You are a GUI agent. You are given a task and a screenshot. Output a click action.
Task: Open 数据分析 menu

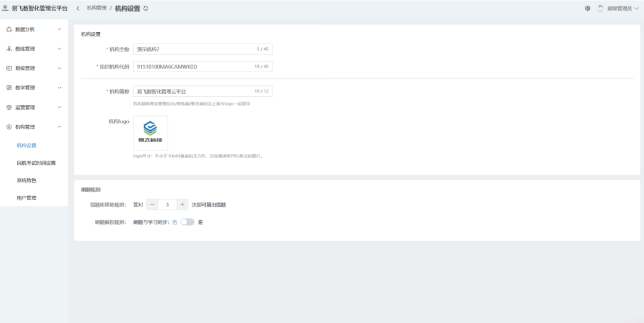pyautogui.click(x=34, y=29)
